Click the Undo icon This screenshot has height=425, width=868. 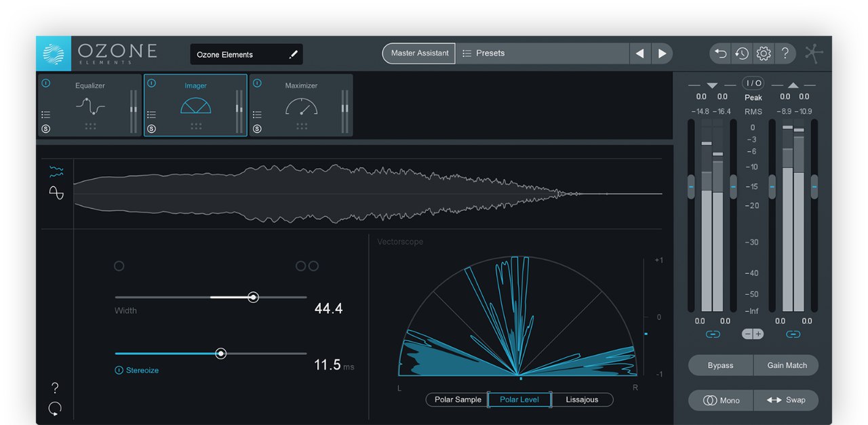click(720, 54)
